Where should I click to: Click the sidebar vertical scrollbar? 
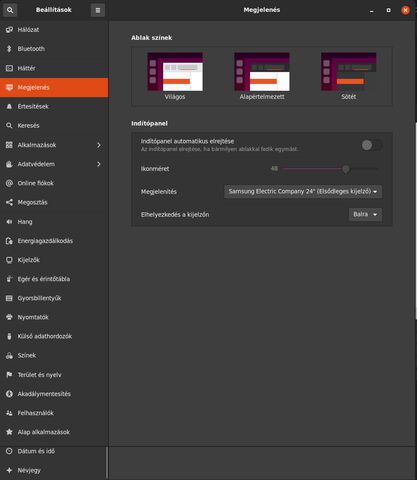(107, 462)
